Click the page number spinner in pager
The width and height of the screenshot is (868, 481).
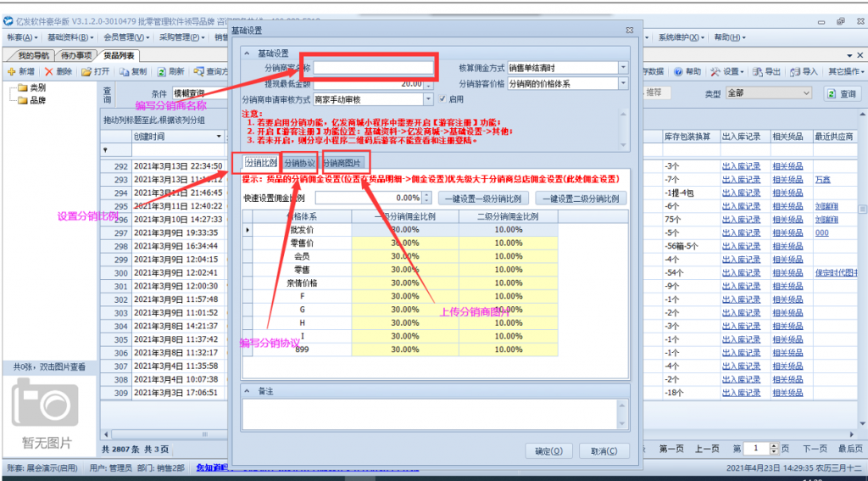[x=774, y=448]
